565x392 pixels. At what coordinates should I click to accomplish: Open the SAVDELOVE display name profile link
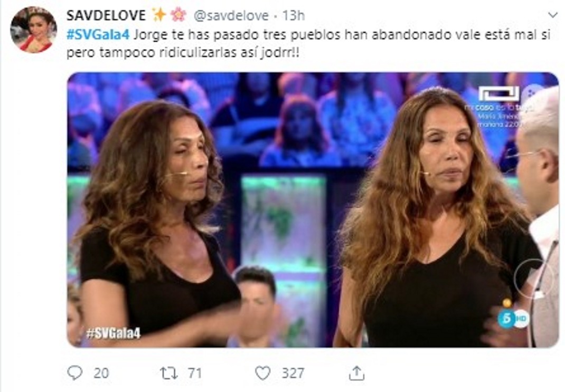[106, 15]
